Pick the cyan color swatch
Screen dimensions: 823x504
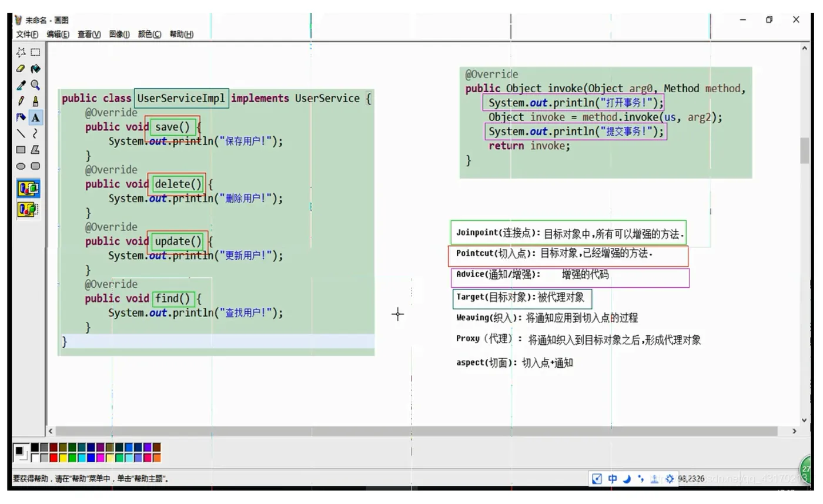82,458
